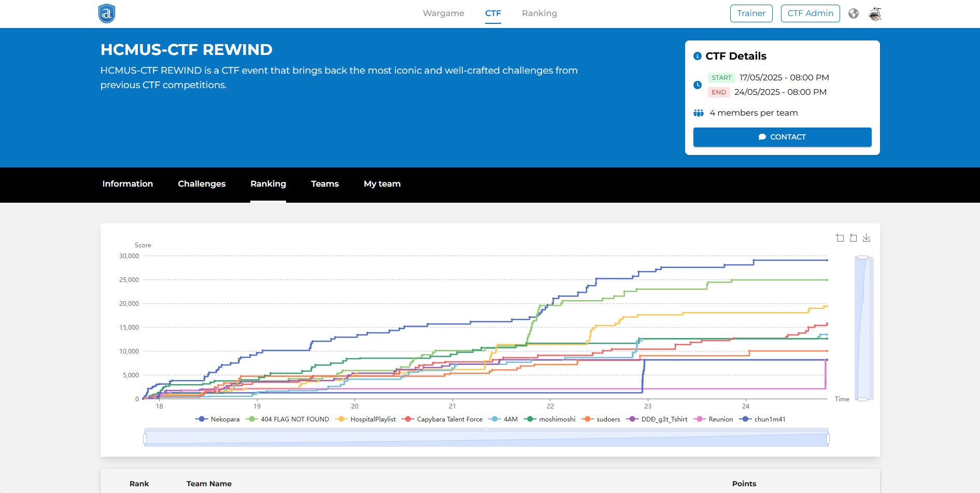Click the chart zoom reset icon
Image resolution: width=980 pixels, height=493 pixels.
(853, 238)
